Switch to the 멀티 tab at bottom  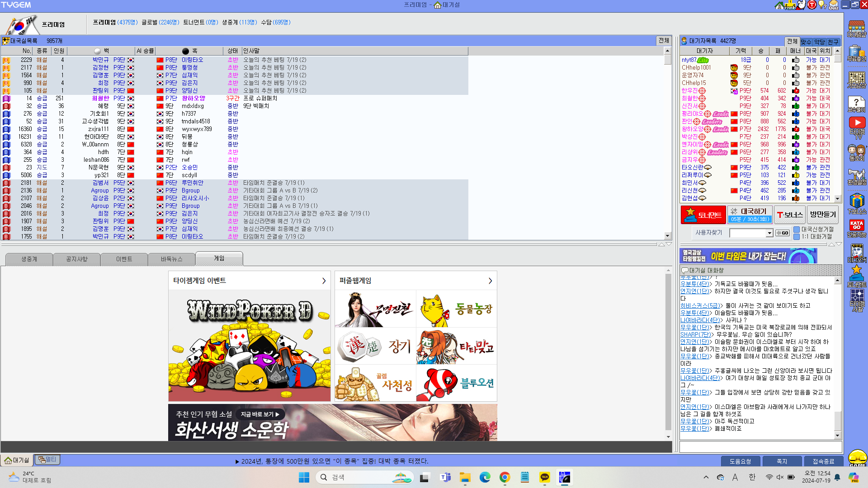tap(47, 460)
